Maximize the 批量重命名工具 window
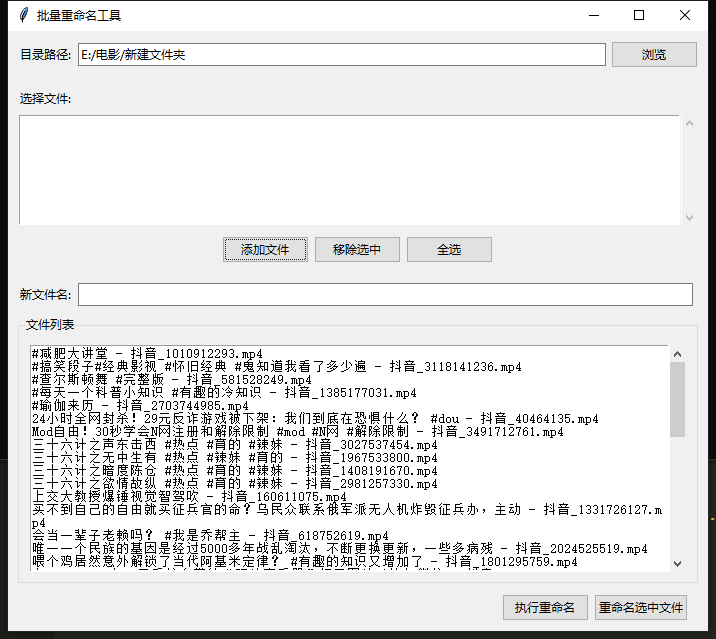Screen dimensions: 716x639 tap(639, 16)
